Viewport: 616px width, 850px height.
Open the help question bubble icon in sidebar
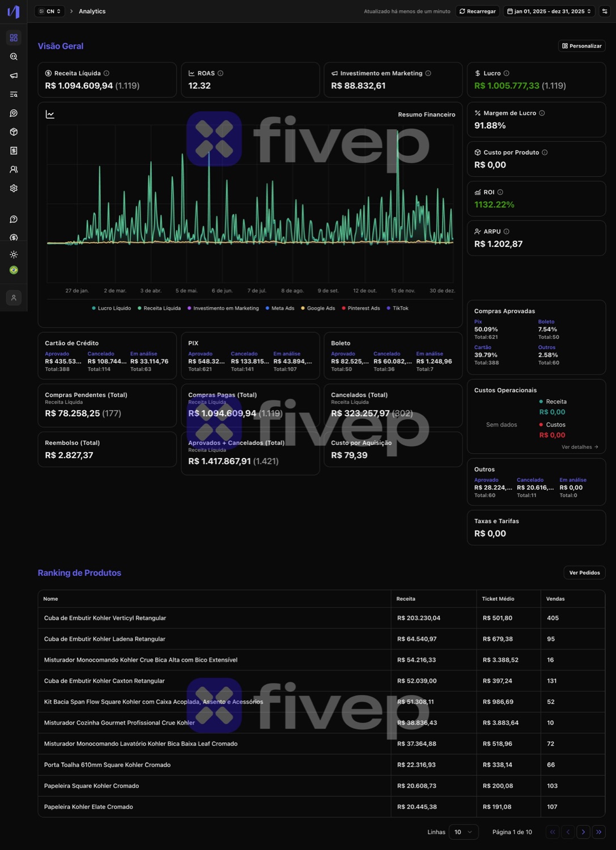coord(14,219)
